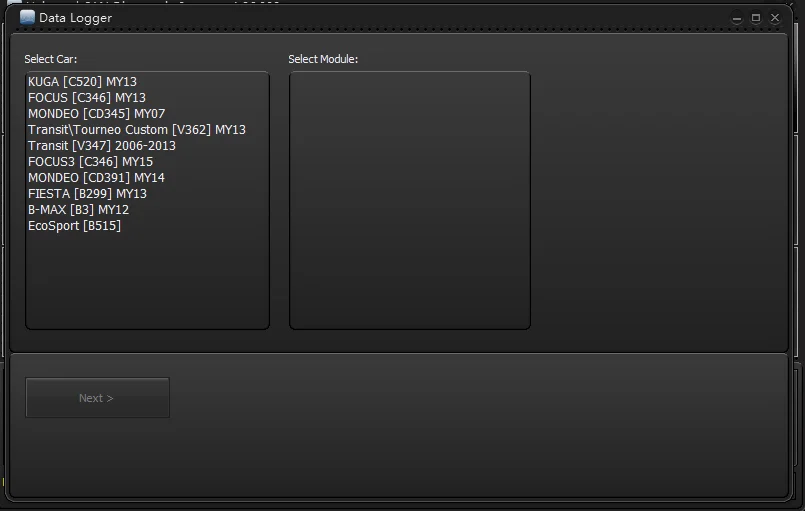Select Transit\Tourneo Custom [V362] MY13

(x=137, y=129)
